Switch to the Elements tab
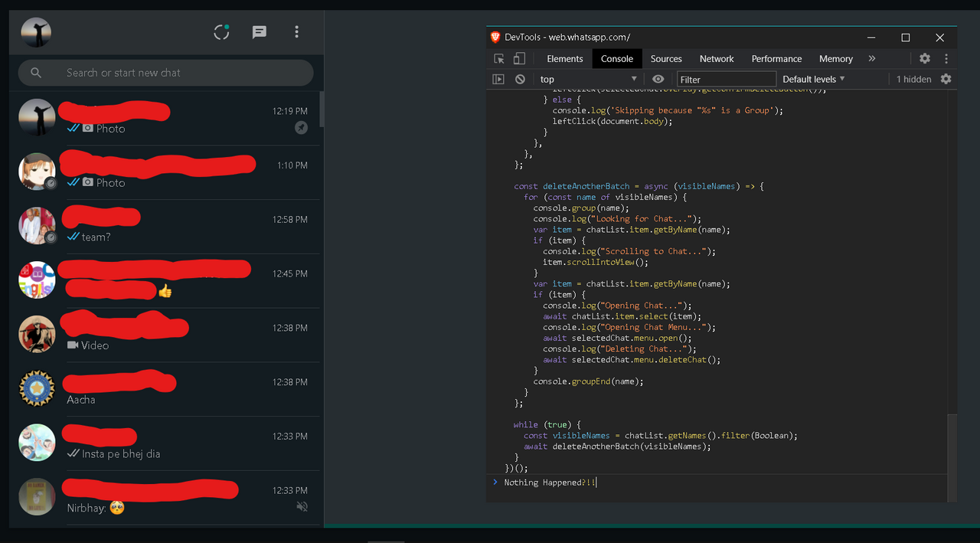Image resolution: width=980 pixels, height=543 pixels. point(565,59)
